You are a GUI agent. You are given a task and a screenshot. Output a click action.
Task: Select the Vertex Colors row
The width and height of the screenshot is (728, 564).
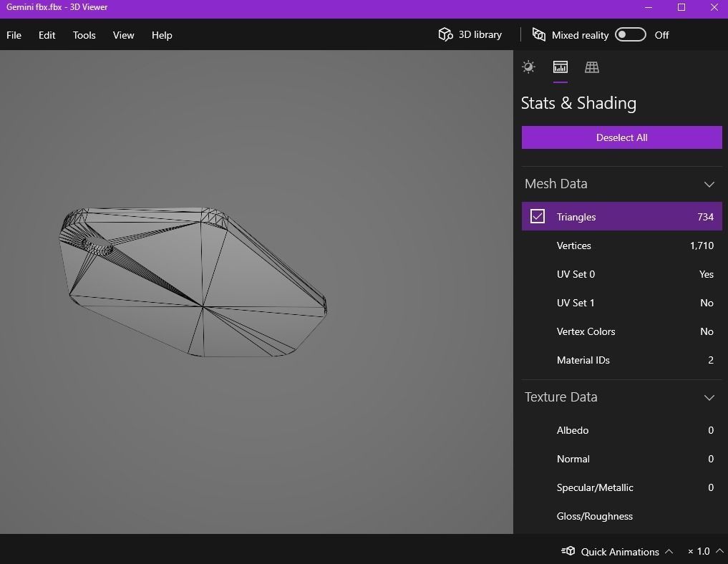[x=621, y=331]
